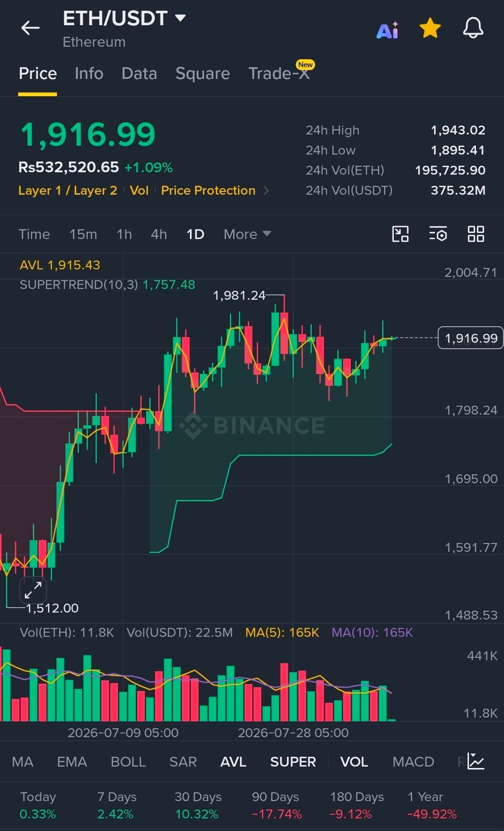The width and height of the screenshot is (504, 831).
Task: Open the chart drawing tools icon
Action: 400,234
